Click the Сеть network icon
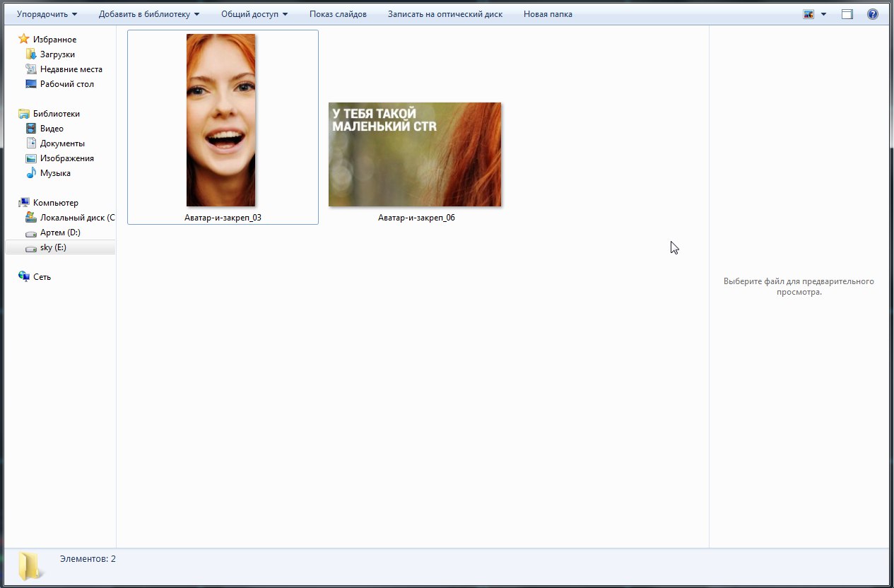Image resolution: width=894 pixels, height=588 pixels. (x=24, y=277)
